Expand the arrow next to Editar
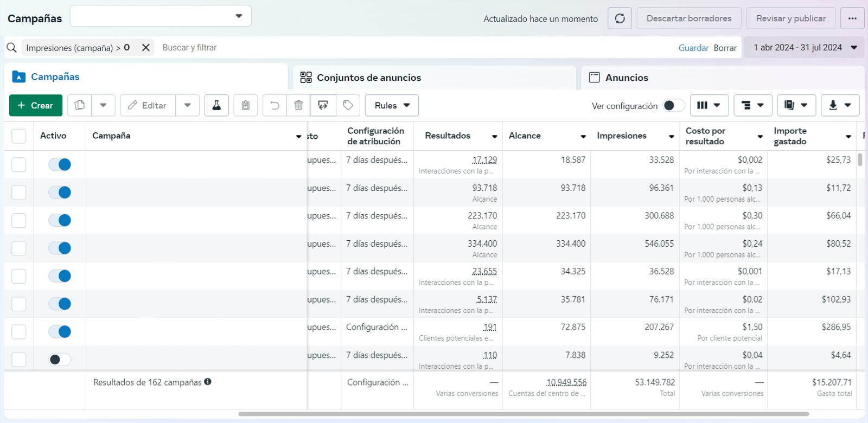868x423 pixels. 188,105
